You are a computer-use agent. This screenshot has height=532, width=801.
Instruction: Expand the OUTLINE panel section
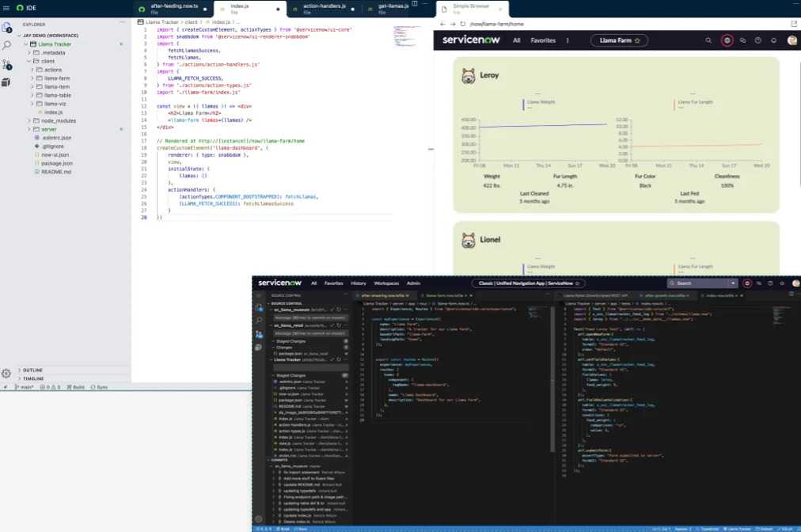[32, 370]
